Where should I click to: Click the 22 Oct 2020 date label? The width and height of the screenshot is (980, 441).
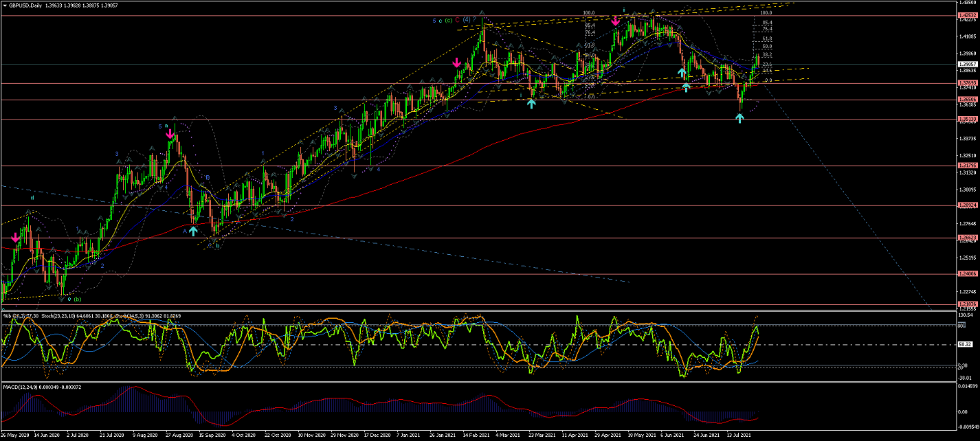tap(278, 436)
